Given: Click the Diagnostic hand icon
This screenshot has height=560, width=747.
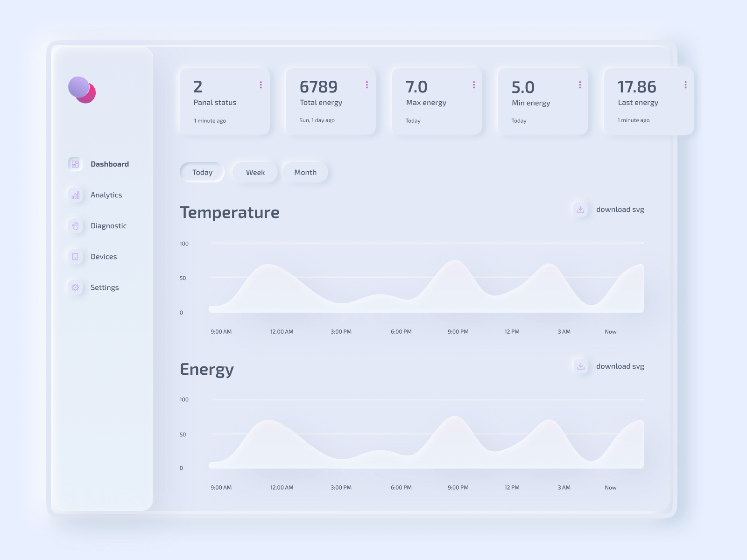Looking at the screenshot, I should coord(75,226).
